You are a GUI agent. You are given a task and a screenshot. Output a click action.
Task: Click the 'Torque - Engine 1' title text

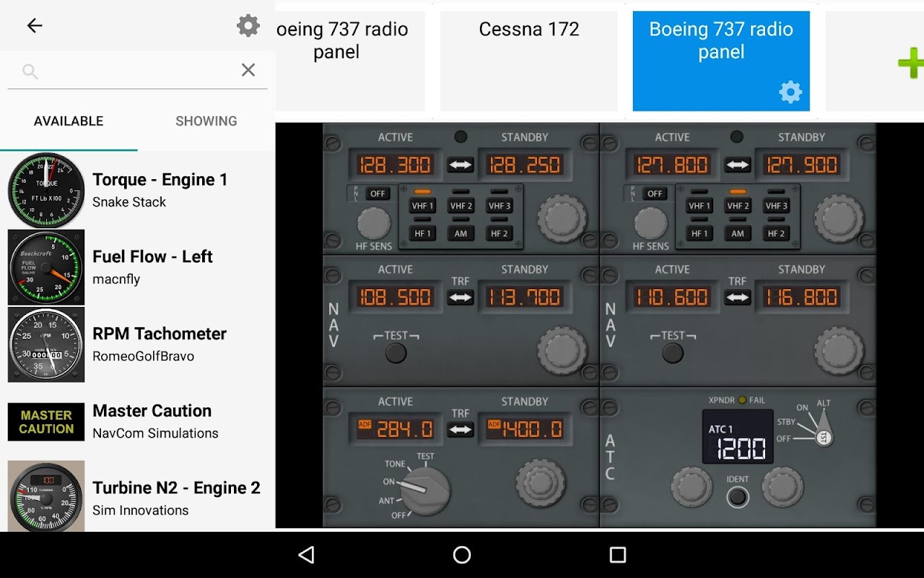(x=160, y=179)
